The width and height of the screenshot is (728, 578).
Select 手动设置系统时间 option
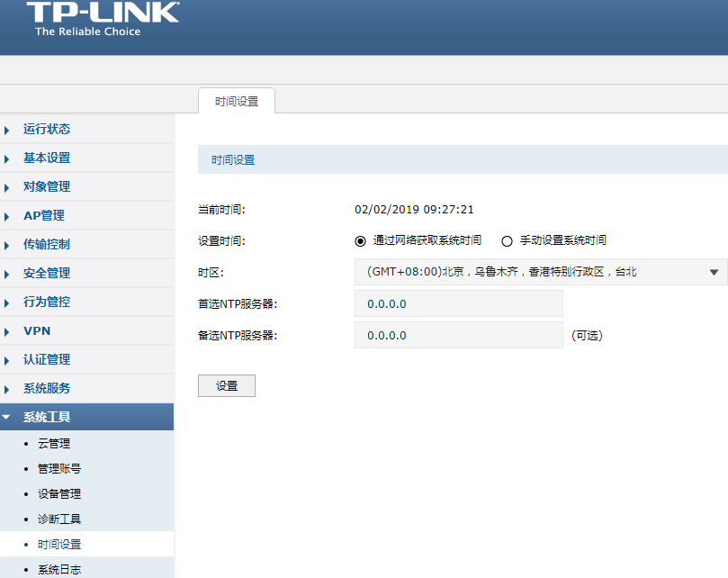506,239
